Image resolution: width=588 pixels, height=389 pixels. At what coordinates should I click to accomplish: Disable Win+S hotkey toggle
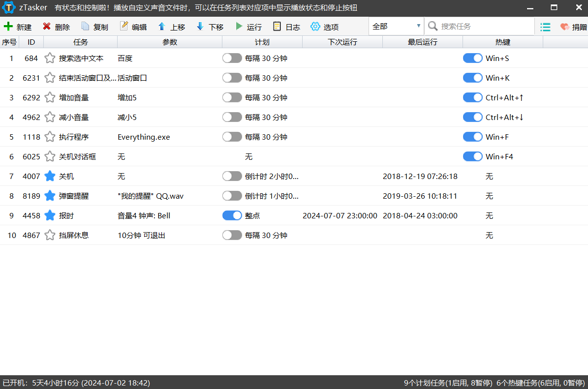click(x=472, y=58)
